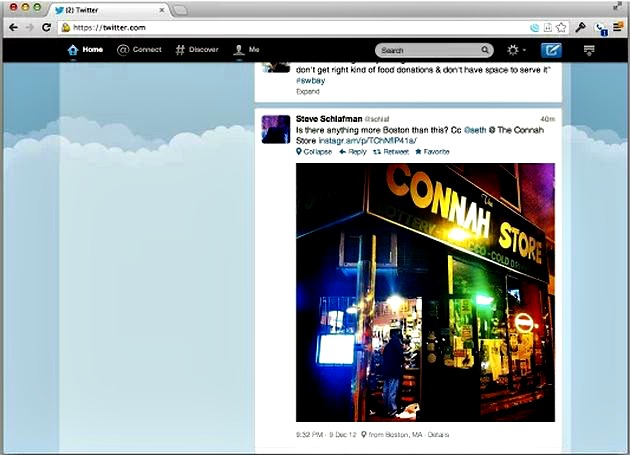630x455 pixels.
Task: Close the Twitter browser tab
Action: [162, 10]
